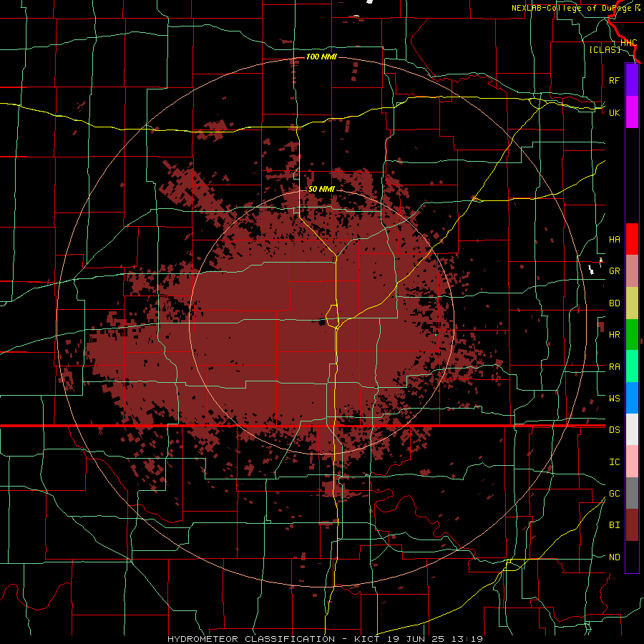Image resolution: width=644 pixels, height=644 pixels.
Task: Click the HA red legend swatch
Action: coord(632,239)
